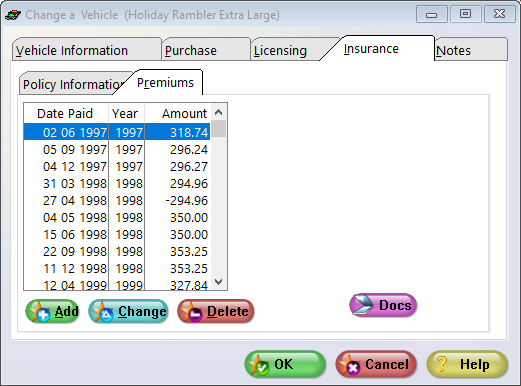
Task: Click the premiums list scroll down arrow
Action: [x=219, y=282]
